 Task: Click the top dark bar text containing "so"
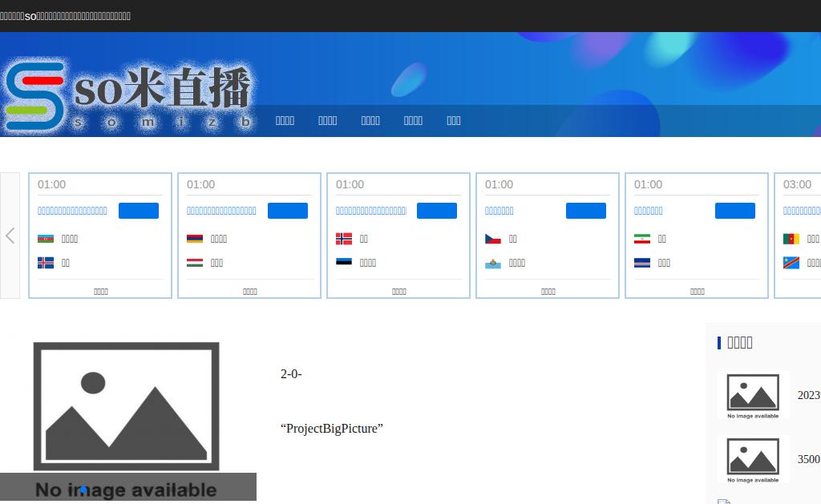pos(66,16)
